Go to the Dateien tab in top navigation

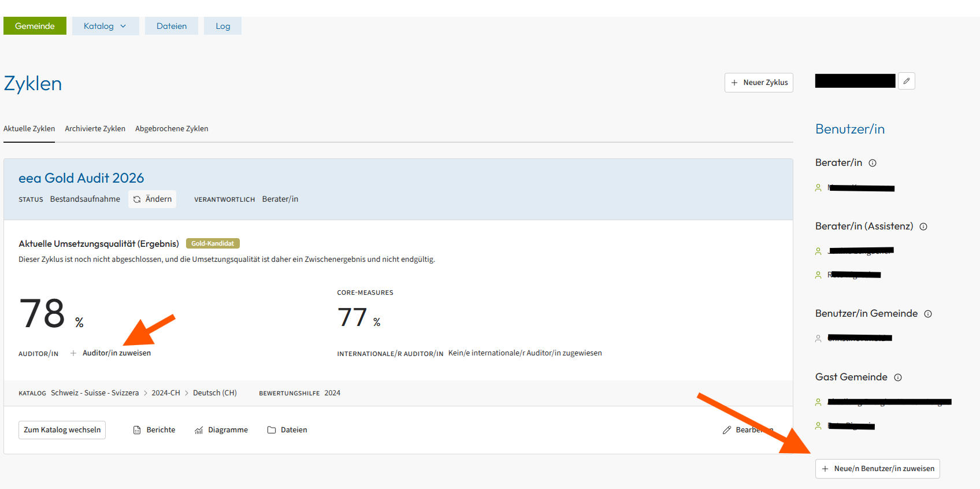172,26
